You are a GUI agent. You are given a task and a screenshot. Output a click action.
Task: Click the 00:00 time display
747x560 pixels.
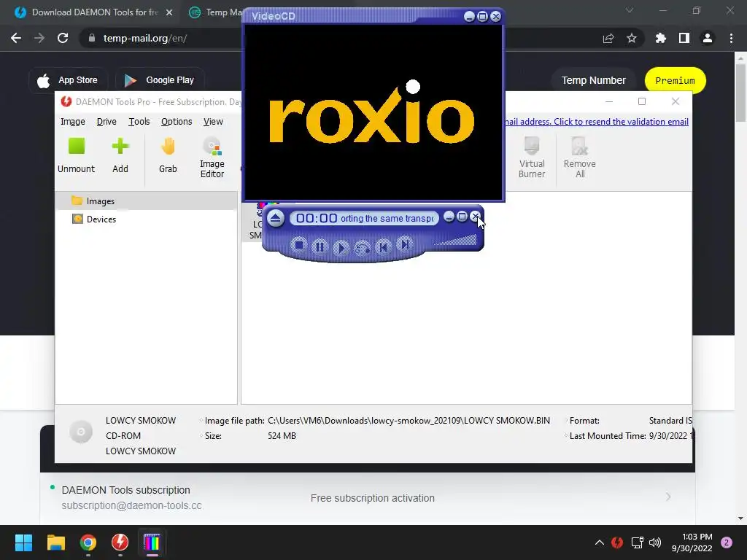[317, 218]
